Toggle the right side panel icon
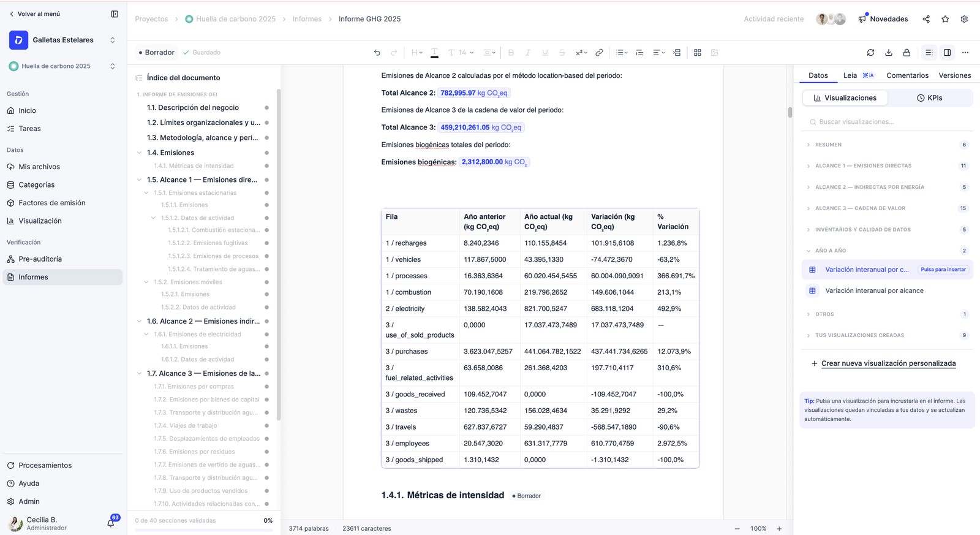Viewport: 980px width, 535px height. tap(947, 53)
